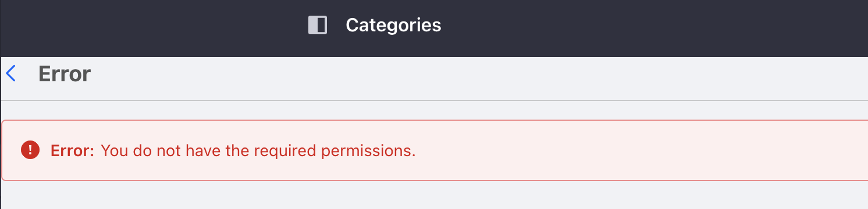868x209 pixels.
Task: Click the divider line under Error heading
Action: 434,100
